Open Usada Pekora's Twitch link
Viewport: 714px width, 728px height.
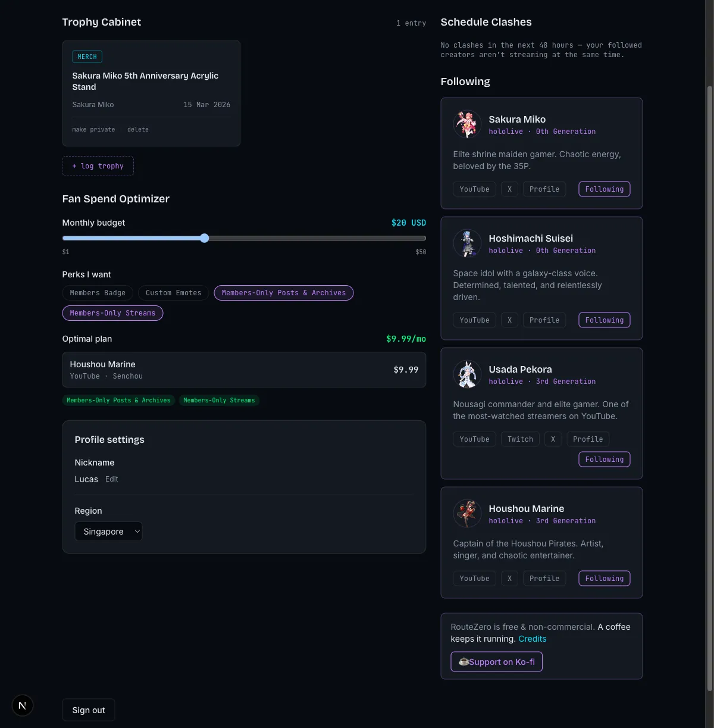coord(521,439)
